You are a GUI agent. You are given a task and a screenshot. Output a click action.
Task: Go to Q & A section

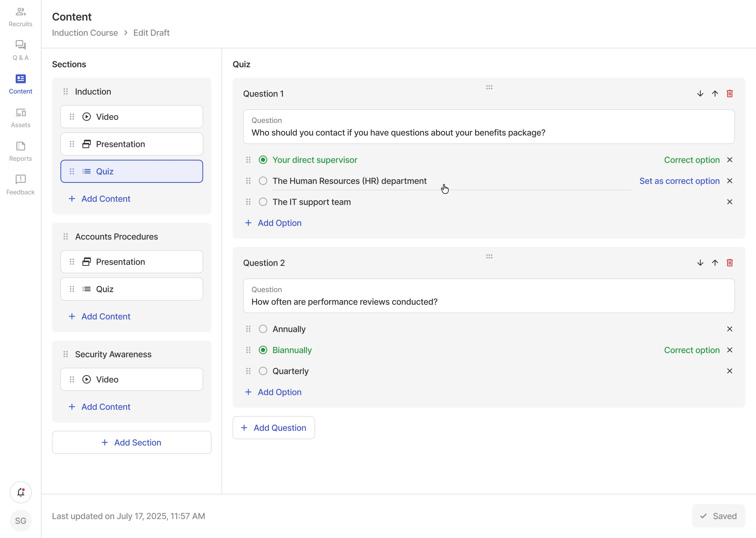(20, 50)
